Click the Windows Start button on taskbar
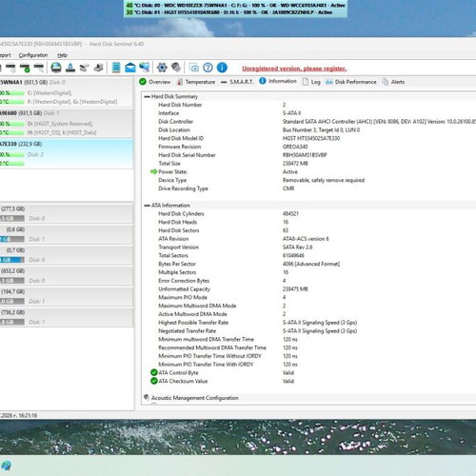 (6, 466)
